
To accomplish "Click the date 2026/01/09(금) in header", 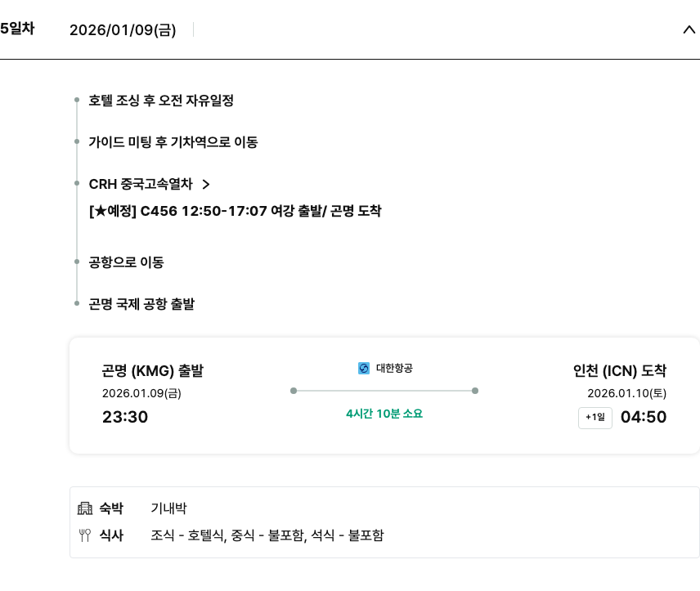I will click(123, 30).
